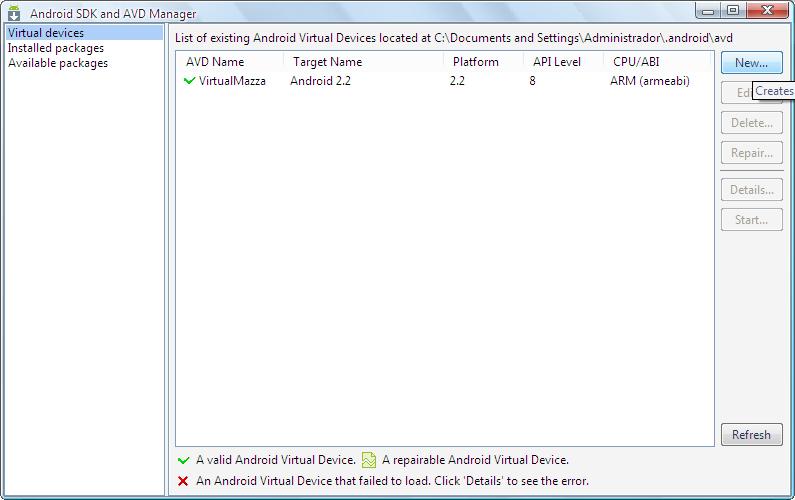The width and height of the screenshot is (795, 500).
Task: Click the red X failed-device legend icon
Action: 183,481
